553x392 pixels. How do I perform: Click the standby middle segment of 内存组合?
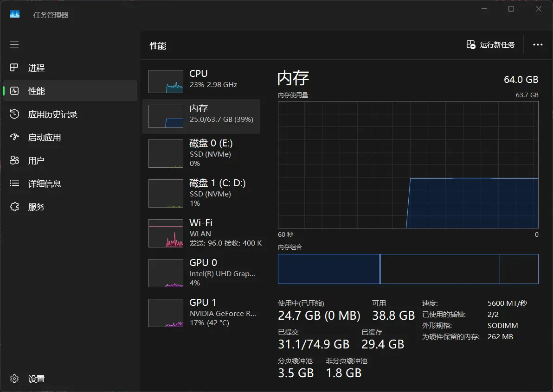[x=440, y=269]
